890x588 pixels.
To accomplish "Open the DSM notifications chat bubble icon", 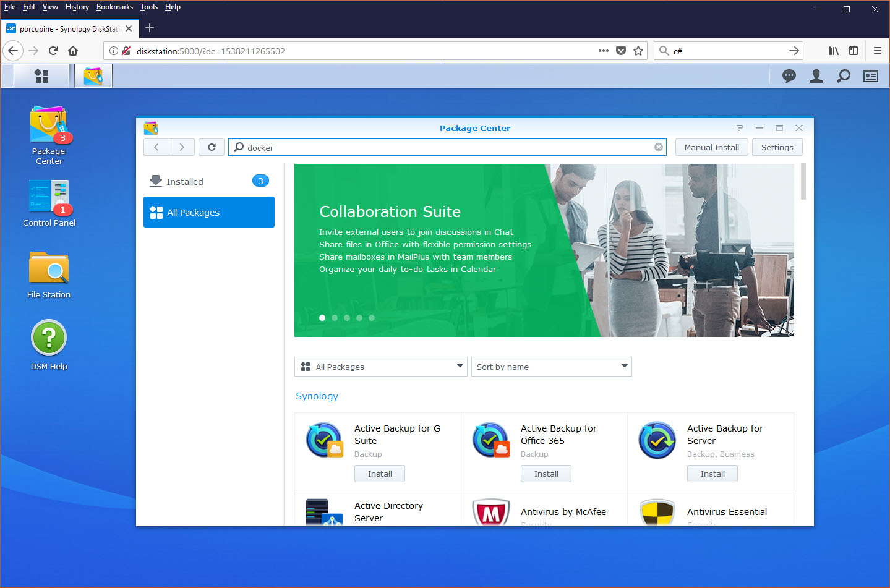I will coord(789,76).
